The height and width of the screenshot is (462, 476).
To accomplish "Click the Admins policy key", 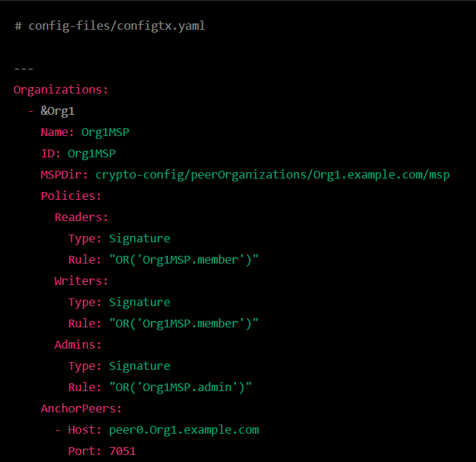I will [78, 344].
